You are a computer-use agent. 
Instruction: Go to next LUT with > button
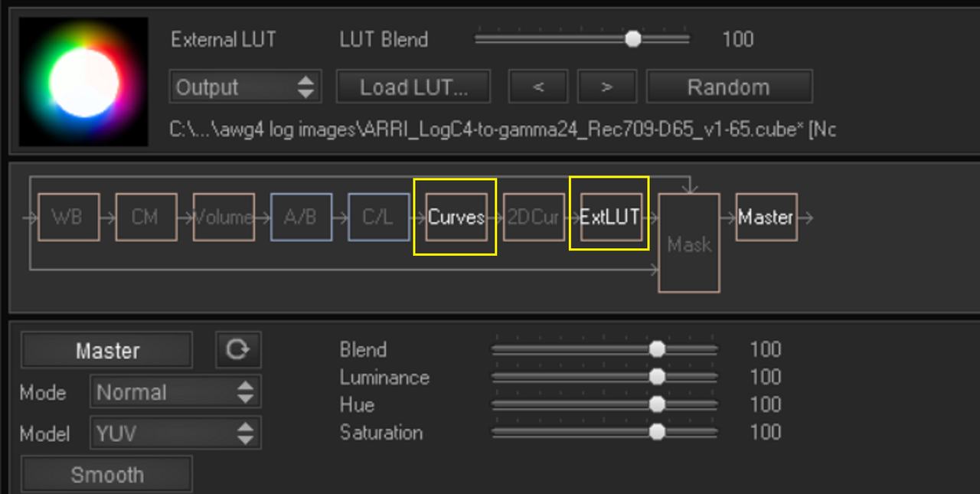coord(607,87)
